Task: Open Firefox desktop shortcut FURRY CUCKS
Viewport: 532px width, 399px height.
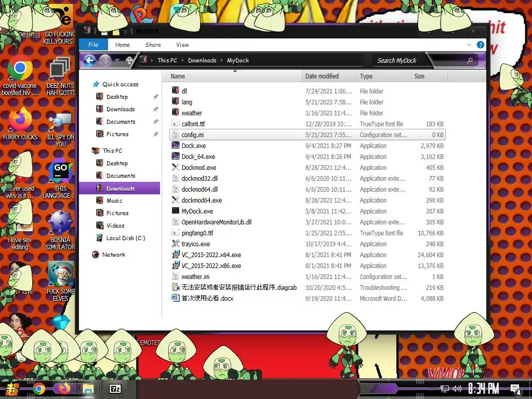Action: pos(20,119)
